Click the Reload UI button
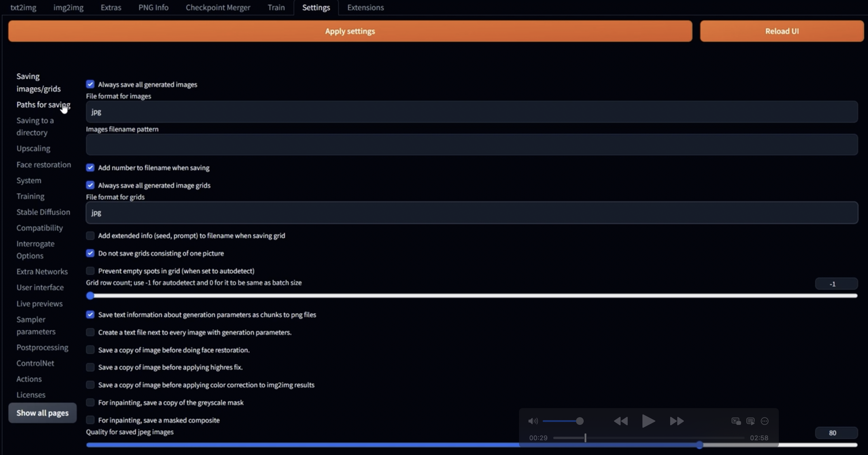 [x=782, y=31]
